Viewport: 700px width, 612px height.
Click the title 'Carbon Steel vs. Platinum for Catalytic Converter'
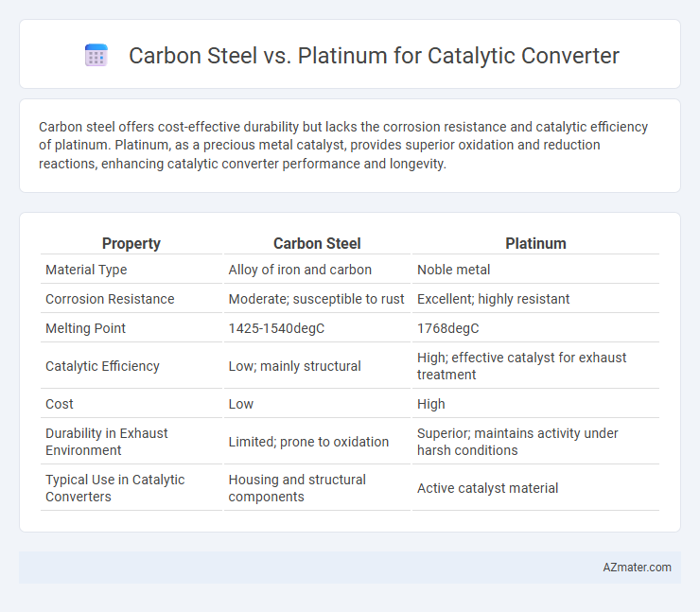point(374,56)
